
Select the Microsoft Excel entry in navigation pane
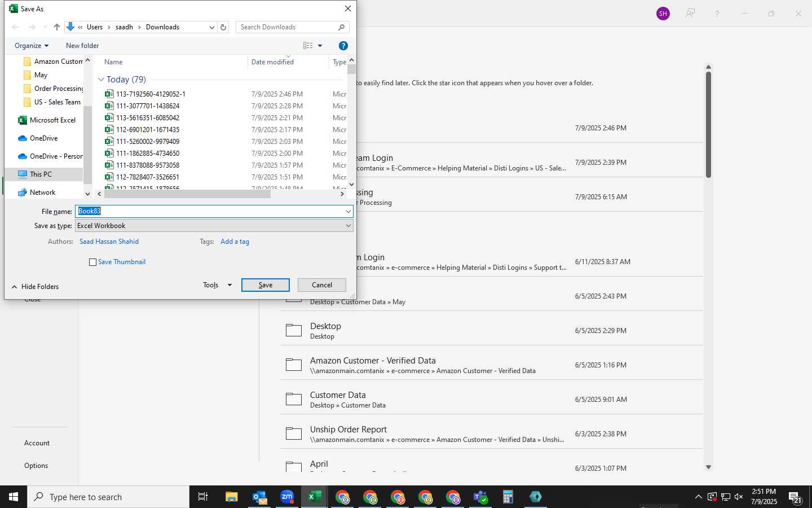(47, 120)
